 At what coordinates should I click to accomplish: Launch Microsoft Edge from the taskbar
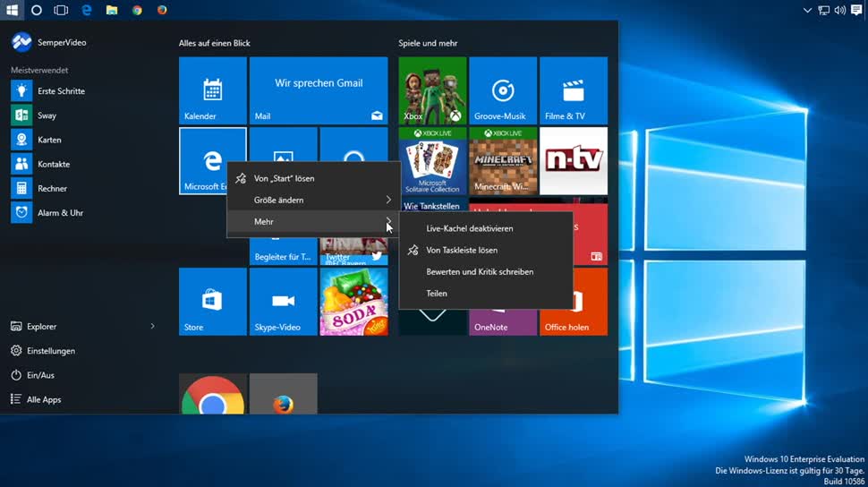coord(87,10)
